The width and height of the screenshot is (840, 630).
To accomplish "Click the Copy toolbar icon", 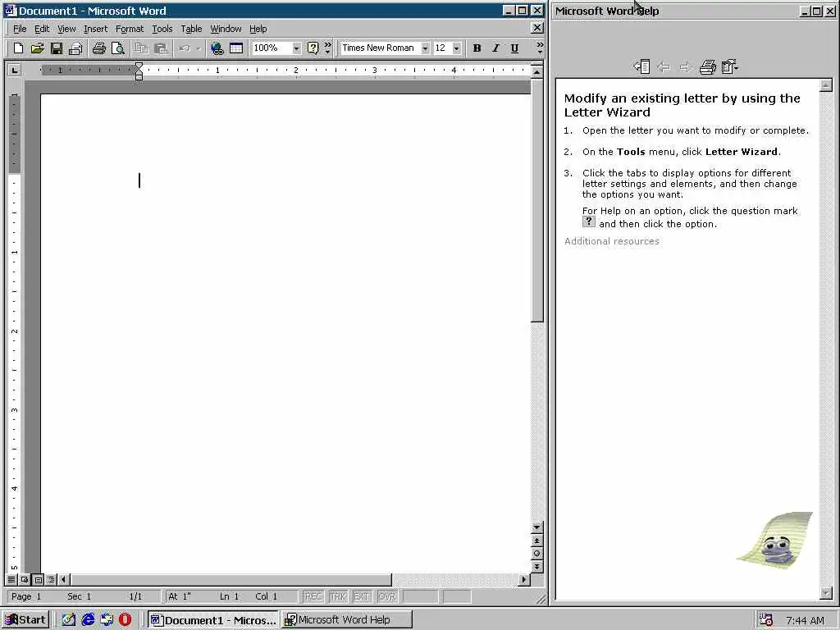I will 141,48.
